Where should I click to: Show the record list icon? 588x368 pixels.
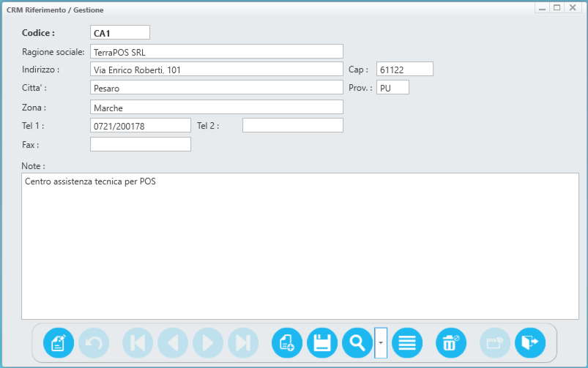tap(407, 342)
